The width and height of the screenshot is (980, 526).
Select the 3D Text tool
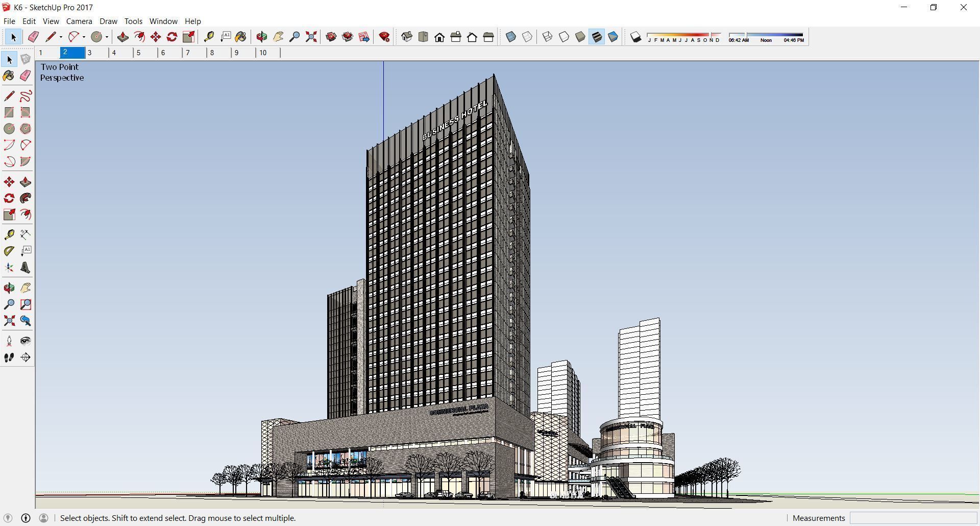26,268
